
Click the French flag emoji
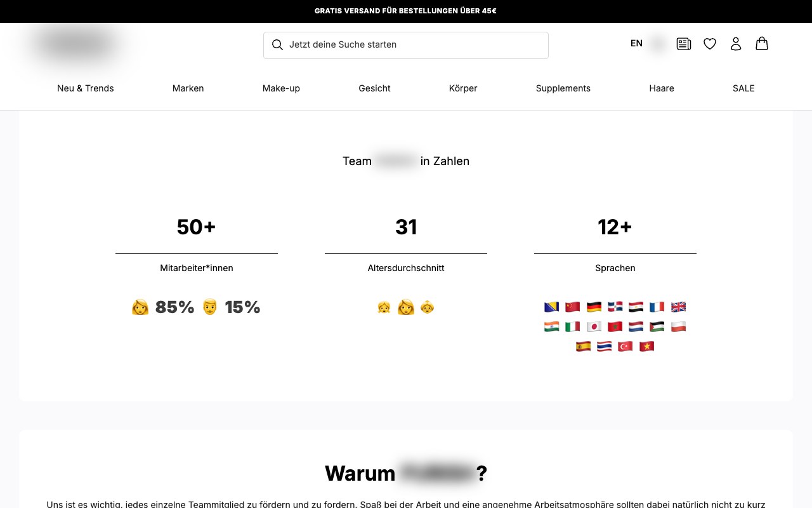[657, 307]
